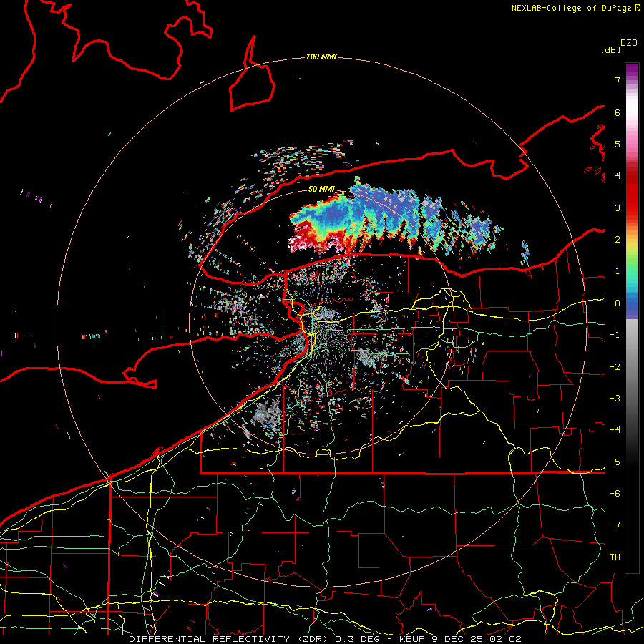644x644 pixels.
Task: Click the 9 DEC 25 02:02 timestamp
Action: 477,639
